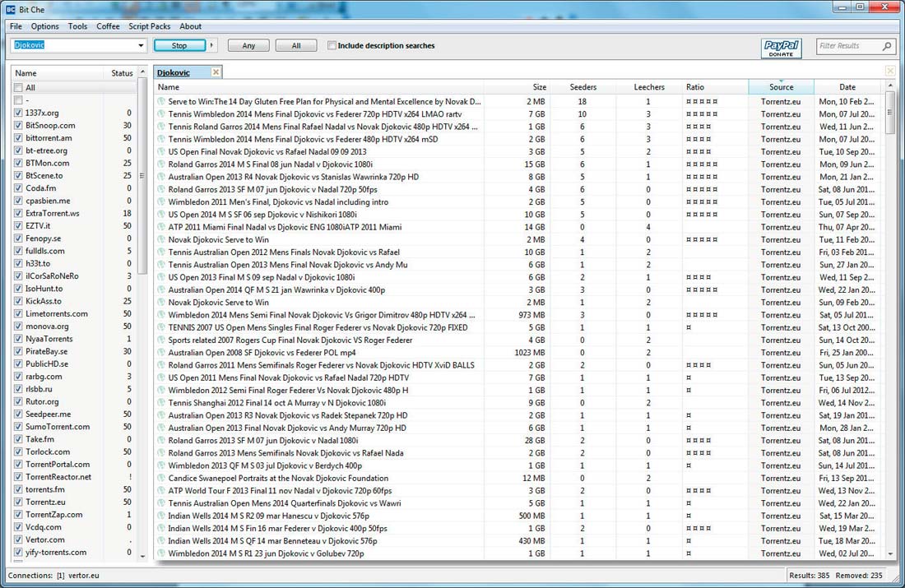Select the Limetorrents.com site name
Screen dimensions: 905x588
[x=57, y=314]
